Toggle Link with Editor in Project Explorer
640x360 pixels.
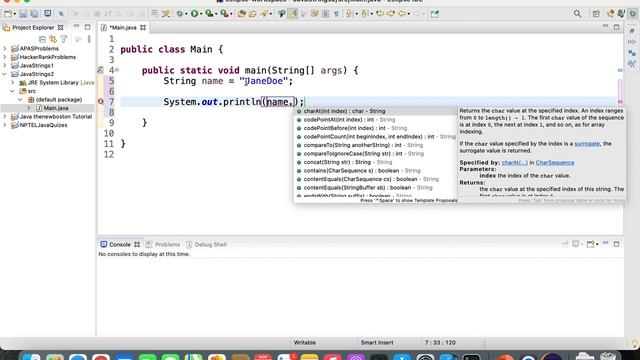tap(53, 39)
